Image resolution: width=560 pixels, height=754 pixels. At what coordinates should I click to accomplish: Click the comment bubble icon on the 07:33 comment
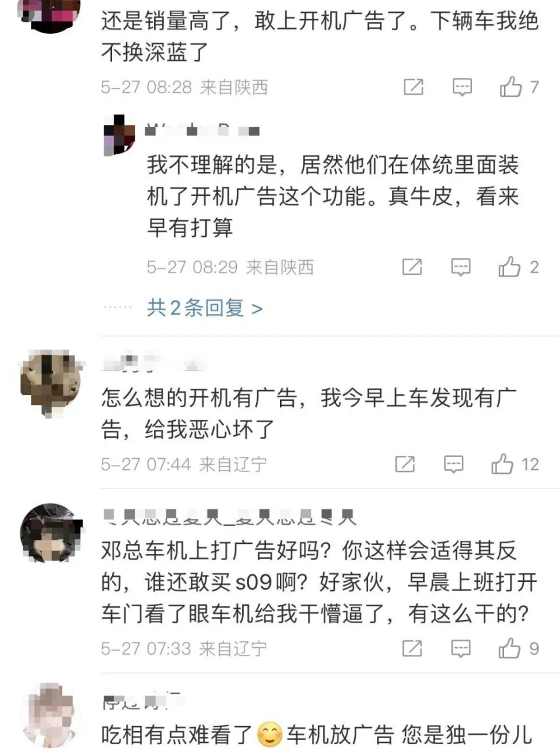[x=461, y=648]
